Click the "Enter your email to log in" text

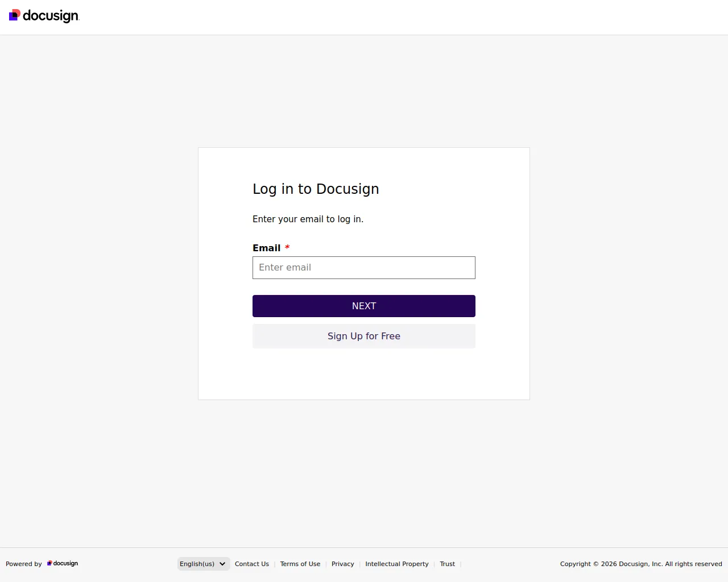coord(308,219)
